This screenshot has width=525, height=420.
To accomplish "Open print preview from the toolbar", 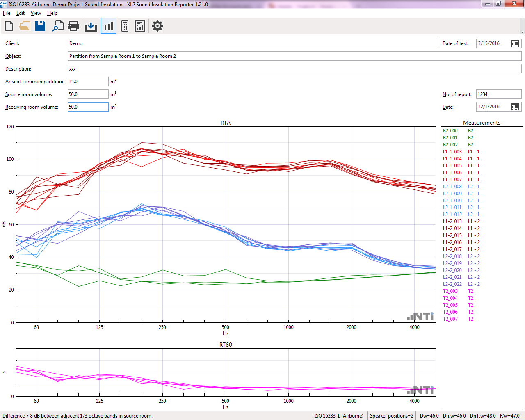I will coord(58,26).
